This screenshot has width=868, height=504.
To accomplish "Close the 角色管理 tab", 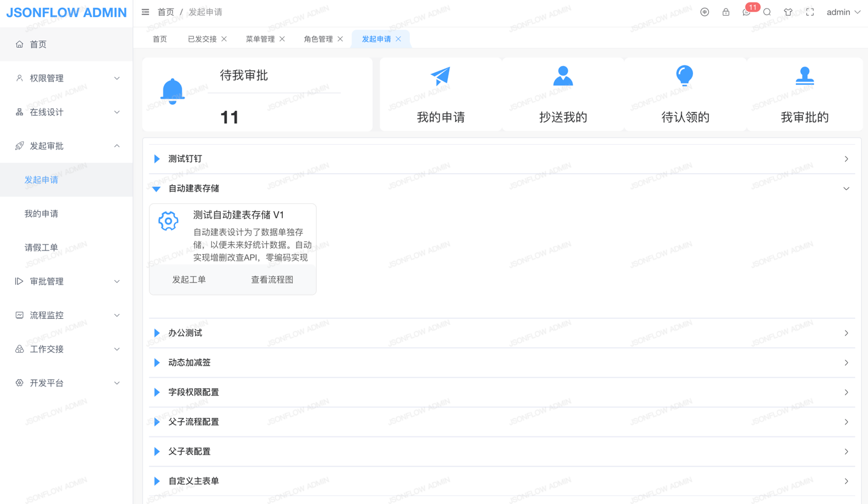I will click(340, 39).
